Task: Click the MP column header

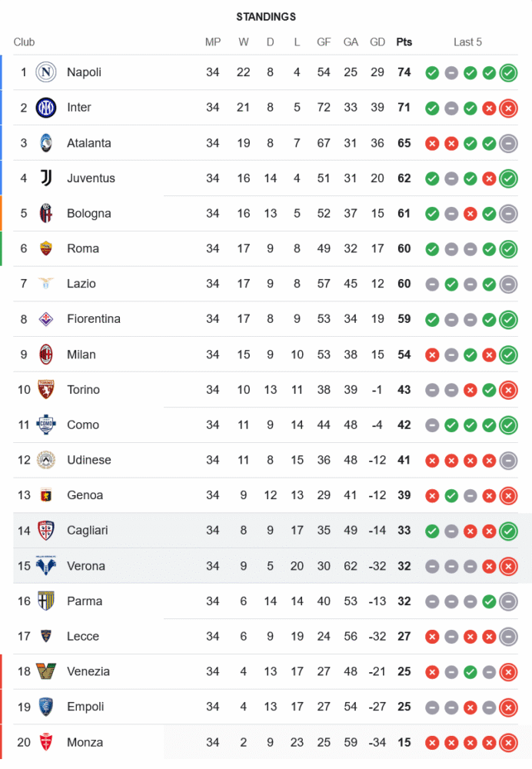Action: tap(213, 42)
